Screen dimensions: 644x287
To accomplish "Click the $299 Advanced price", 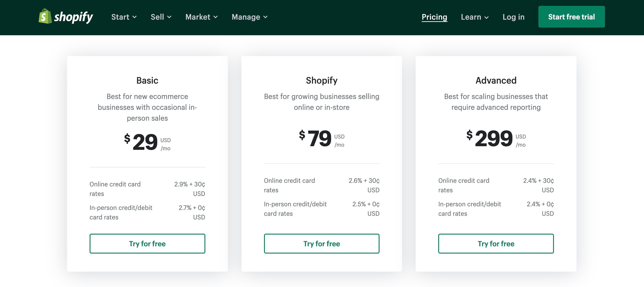I will pyautogui.click(x=496, y=139).
